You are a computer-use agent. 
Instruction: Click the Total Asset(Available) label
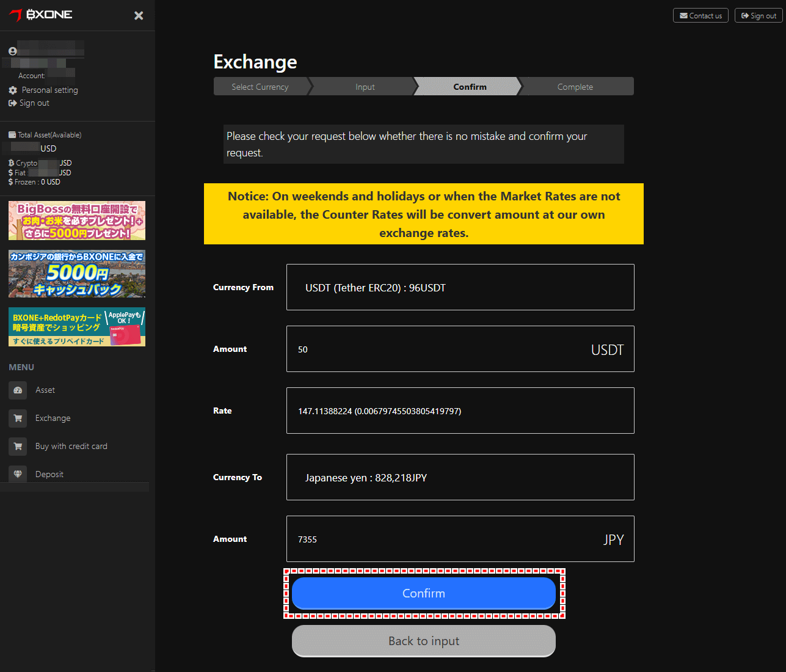tap(49, 135)
